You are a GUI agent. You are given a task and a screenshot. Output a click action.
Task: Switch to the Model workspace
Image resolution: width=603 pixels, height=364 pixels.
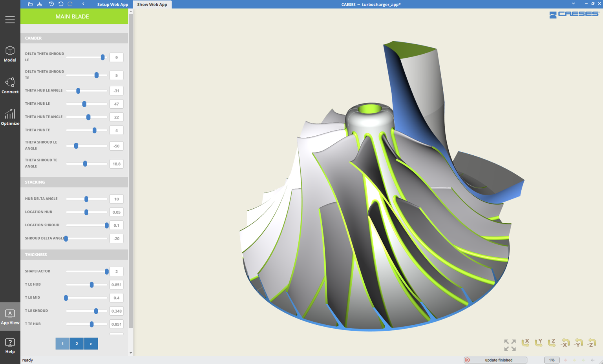[x=10, y=54]
